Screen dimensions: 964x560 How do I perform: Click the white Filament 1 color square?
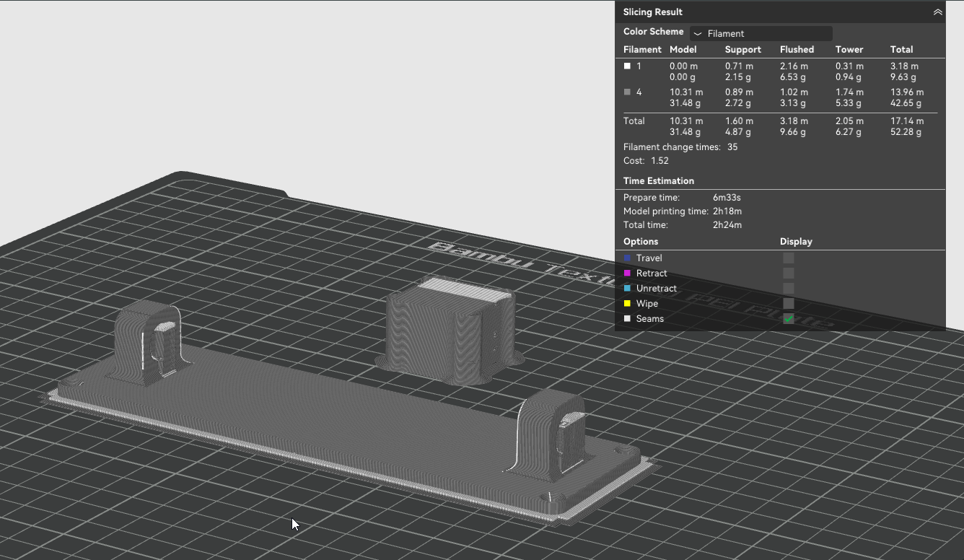(x=627, y=66)
